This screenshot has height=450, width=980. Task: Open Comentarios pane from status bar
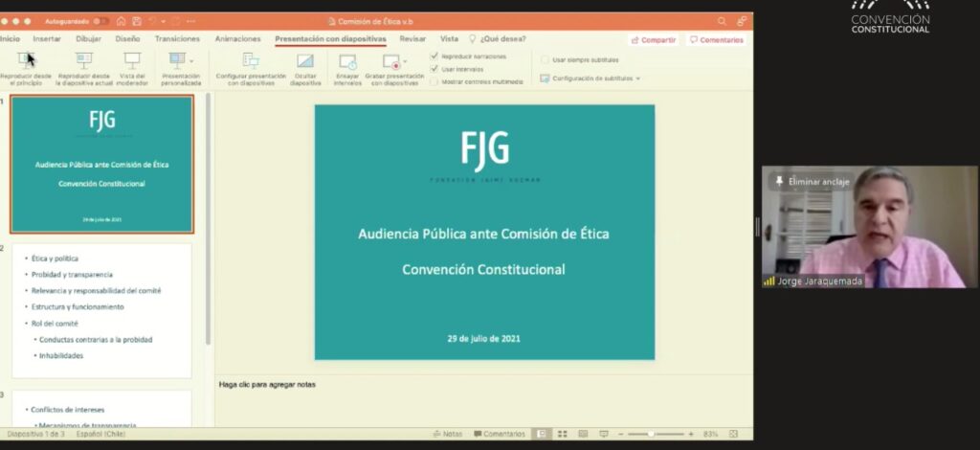point(500,434)
